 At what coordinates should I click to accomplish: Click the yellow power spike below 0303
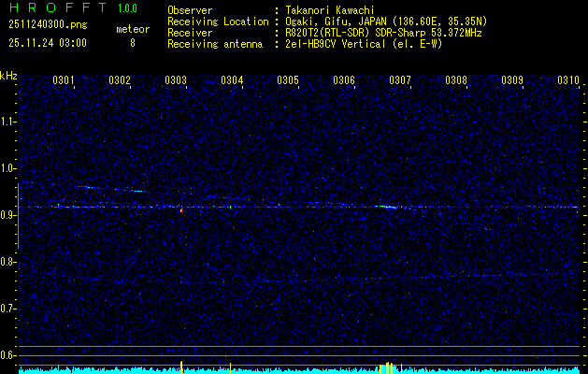coord(181,366)
